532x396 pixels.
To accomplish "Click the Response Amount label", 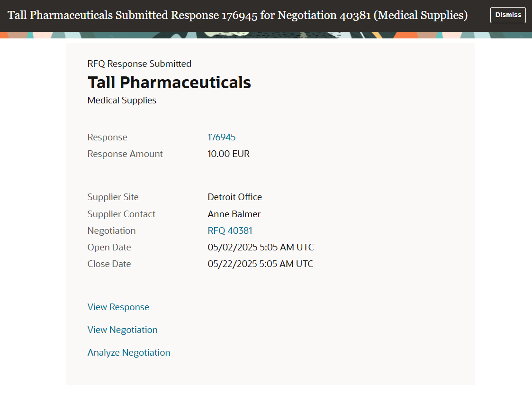I will tap(125, 154).
